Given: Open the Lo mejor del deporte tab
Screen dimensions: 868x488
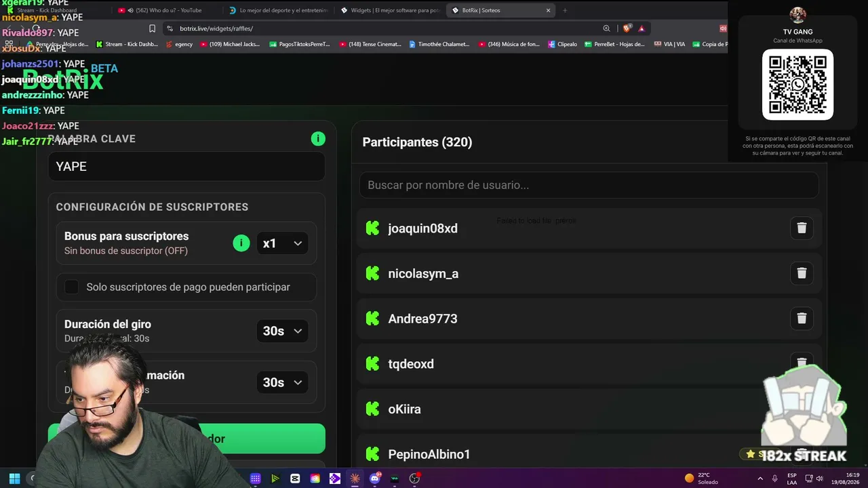Looking at the screenshot, I should 278,10.
